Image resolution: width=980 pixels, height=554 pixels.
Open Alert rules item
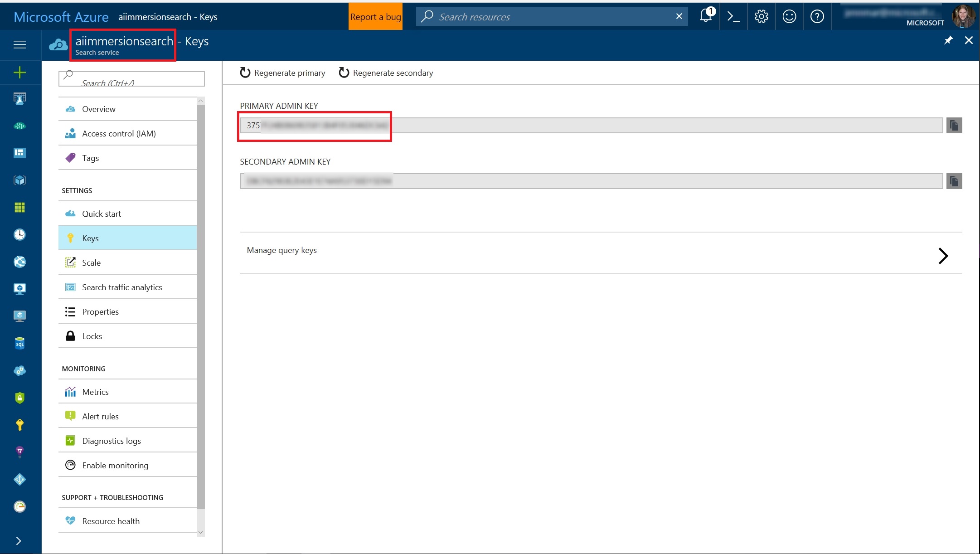pos(127,416)
